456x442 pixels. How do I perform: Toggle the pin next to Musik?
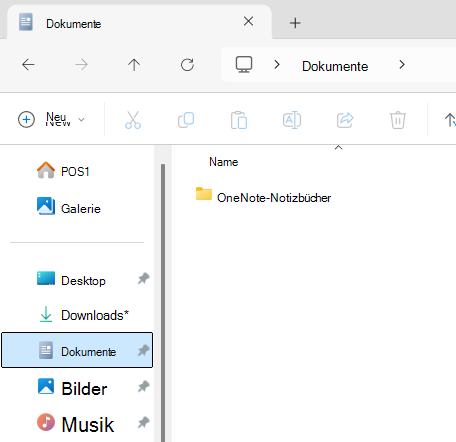[x=143, y=423]
